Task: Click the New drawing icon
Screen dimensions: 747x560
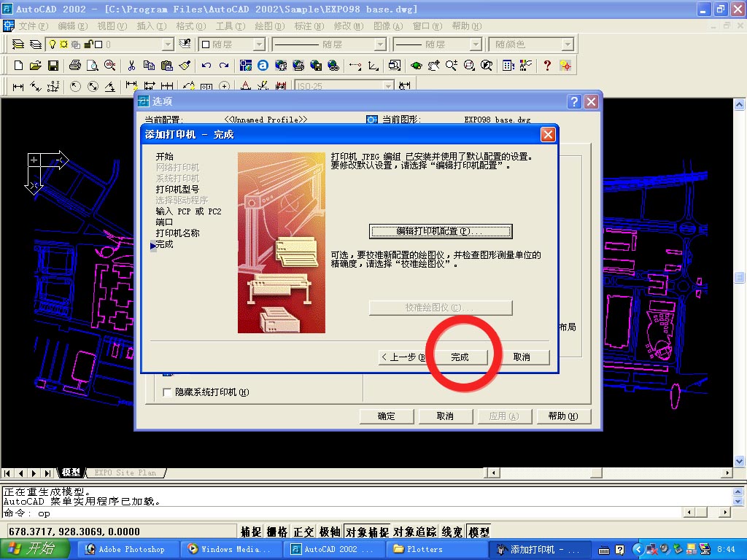Action: tap(18, 65)
